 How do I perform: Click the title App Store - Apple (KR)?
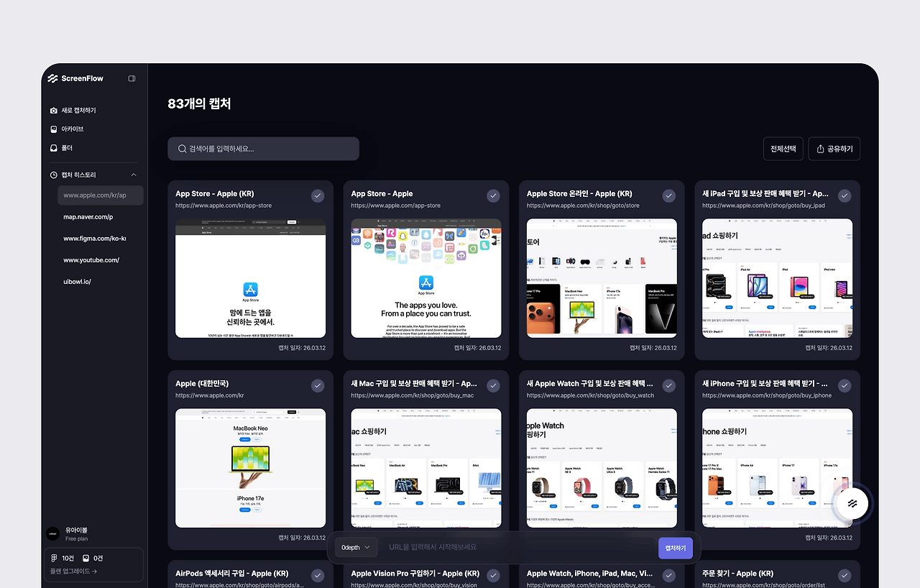[214, 193]
